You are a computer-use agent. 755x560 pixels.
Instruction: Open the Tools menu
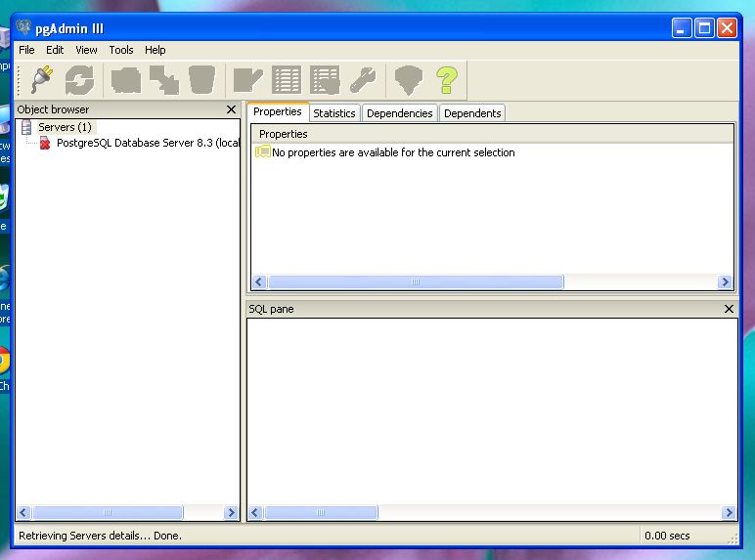point(121,50)
